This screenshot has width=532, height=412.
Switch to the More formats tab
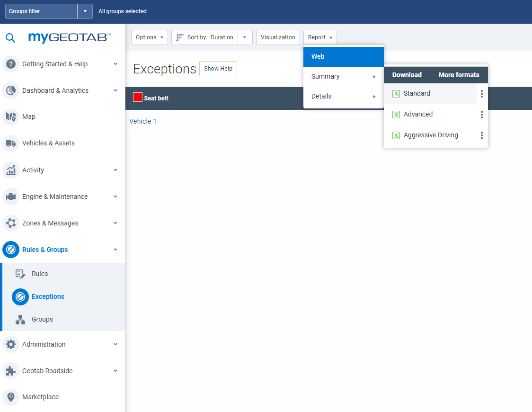(x=459, y=75)
